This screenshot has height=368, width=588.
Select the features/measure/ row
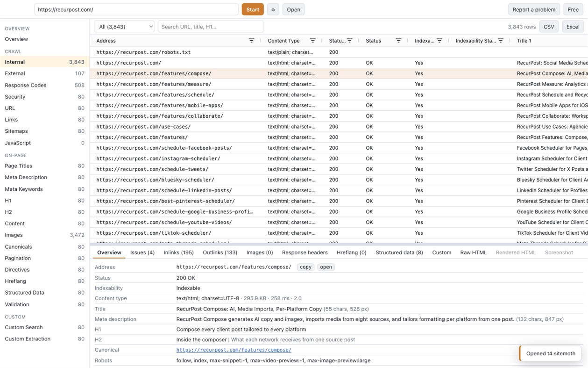coord(339,84)
